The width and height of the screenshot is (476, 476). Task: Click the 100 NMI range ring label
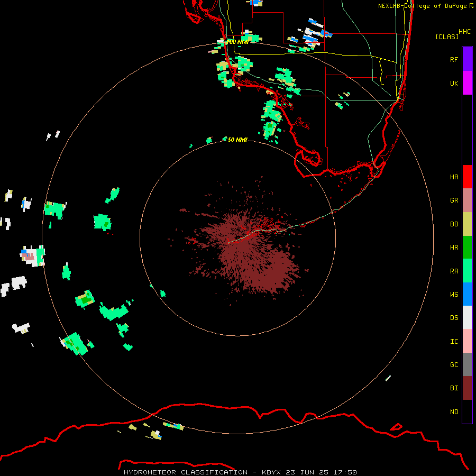[x=239, y=42]
